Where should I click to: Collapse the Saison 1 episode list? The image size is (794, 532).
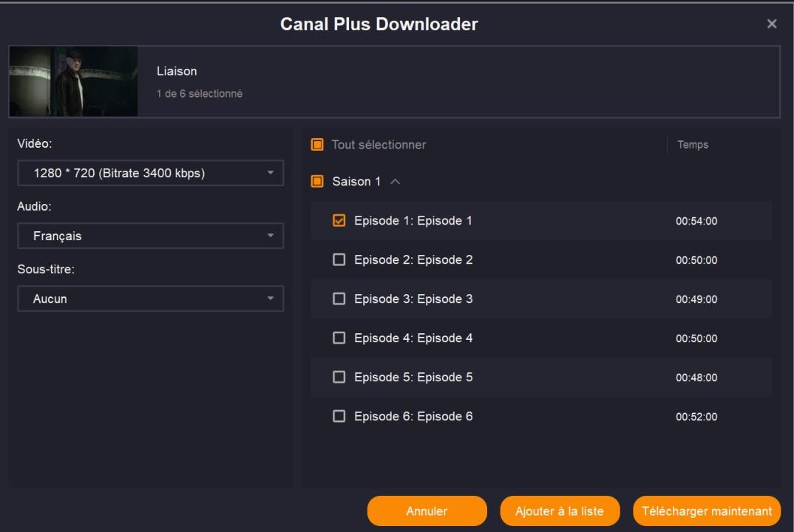tap(396, 181)
